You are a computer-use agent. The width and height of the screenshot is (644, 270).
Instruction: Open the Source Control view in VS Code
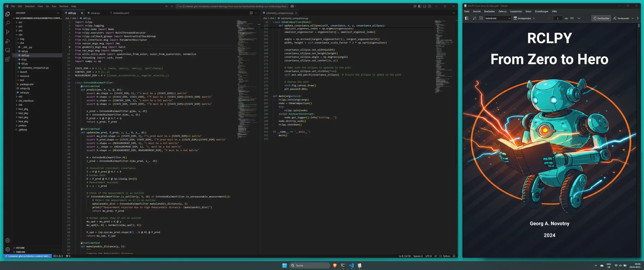tap(8, 32)
